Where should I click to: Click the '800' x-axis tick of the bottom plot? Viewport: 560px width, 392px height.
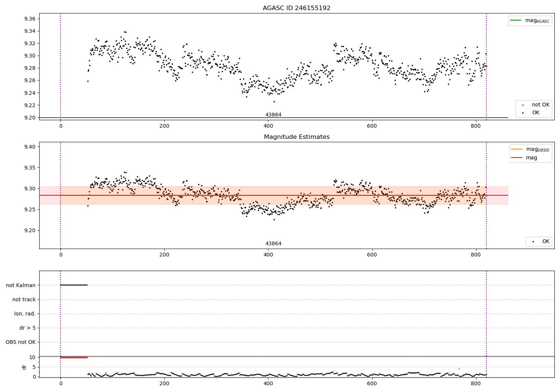(476, 383)
